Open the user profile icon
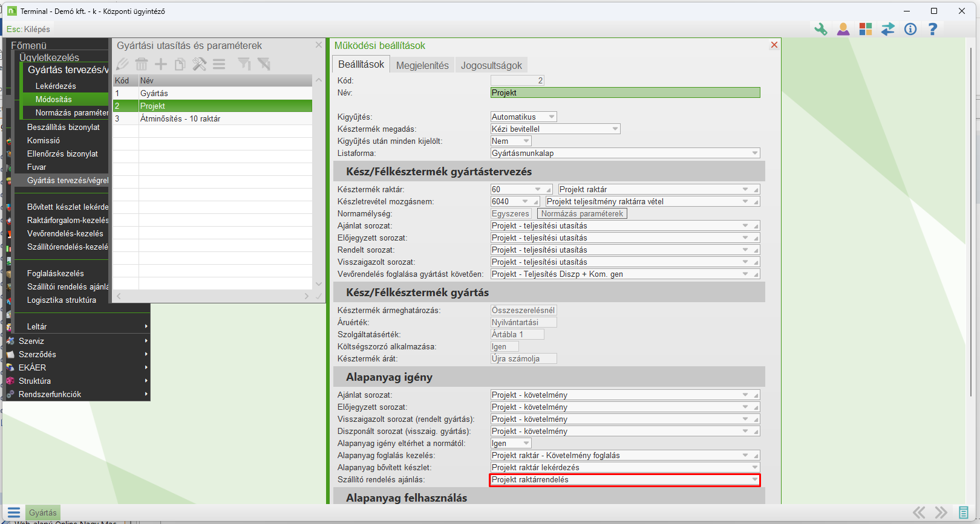This screenshot has width=980, height=524. tap(843, 29)
